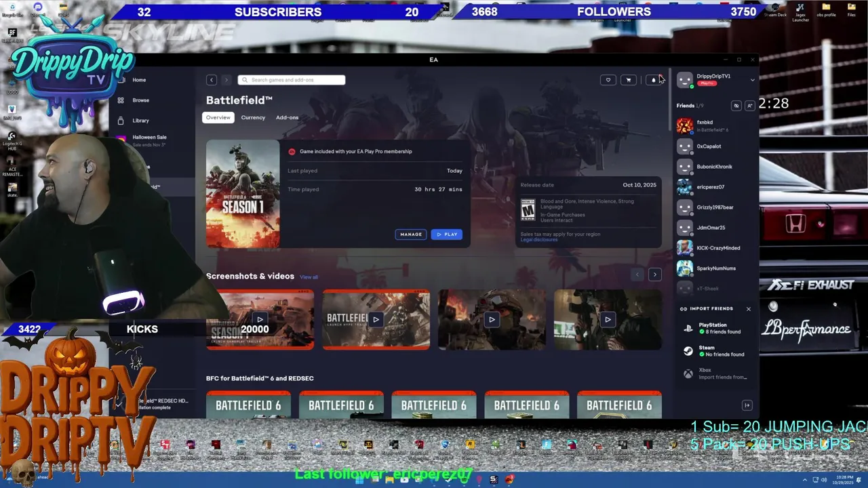Click the Windows Start button on taskbar

tap(360, 480)
